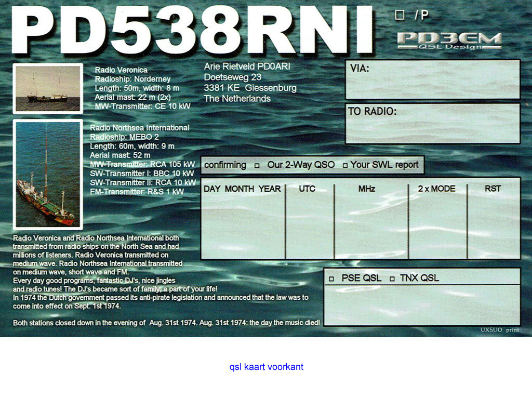Screen dimensions: 532x399
Task: Click the Radio Northsea International heading
Action: (x=139, y=128)
